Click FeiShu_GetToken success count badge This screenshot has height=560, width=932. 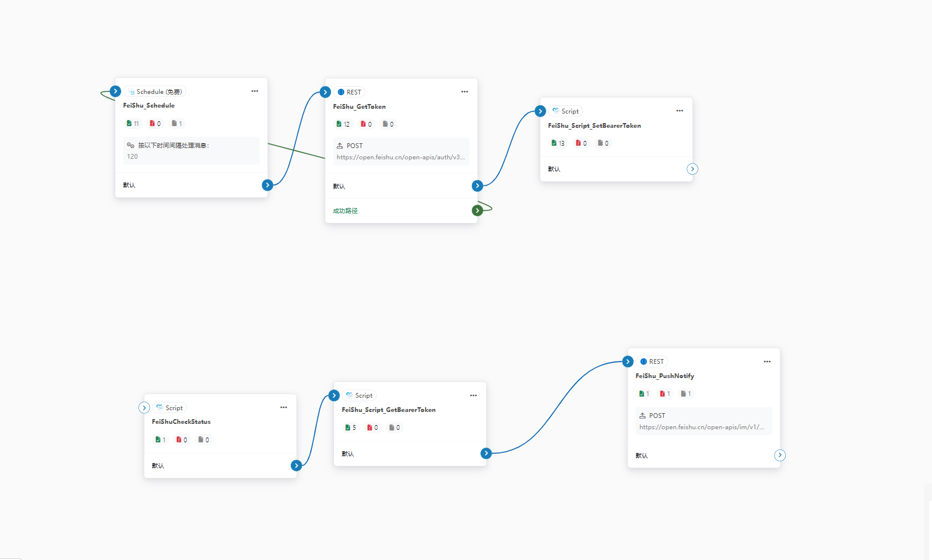pos(343,124)
